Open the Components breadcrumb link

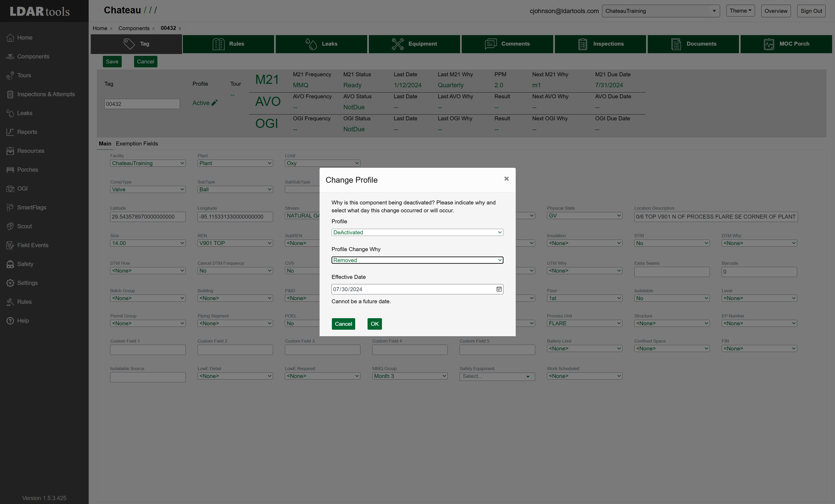(x=134, y=28)
